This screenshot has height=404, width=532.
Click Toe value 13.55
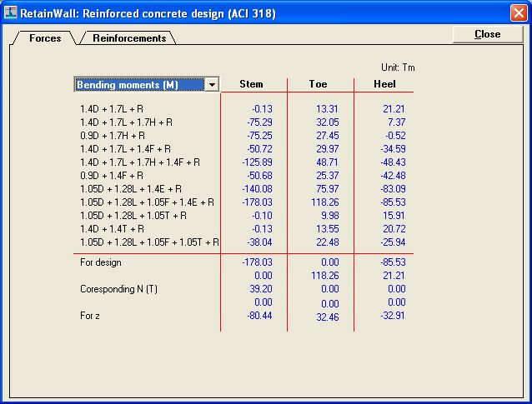328,229
